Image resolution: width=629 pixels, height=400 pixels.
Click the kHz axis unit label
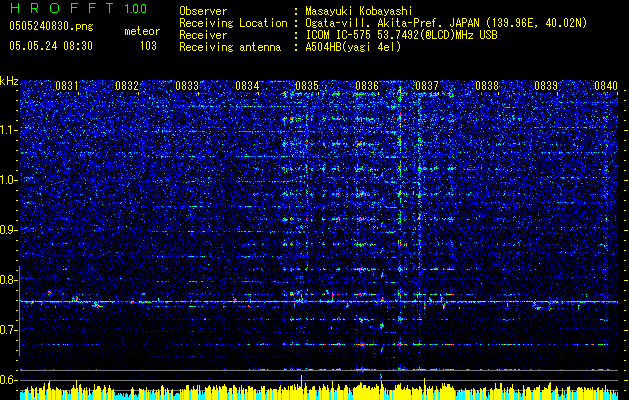pos(9,81)
